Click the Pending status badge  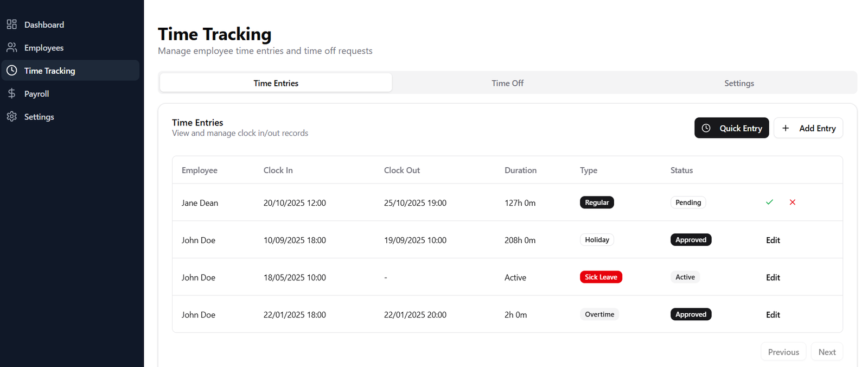tap(688, 203)
